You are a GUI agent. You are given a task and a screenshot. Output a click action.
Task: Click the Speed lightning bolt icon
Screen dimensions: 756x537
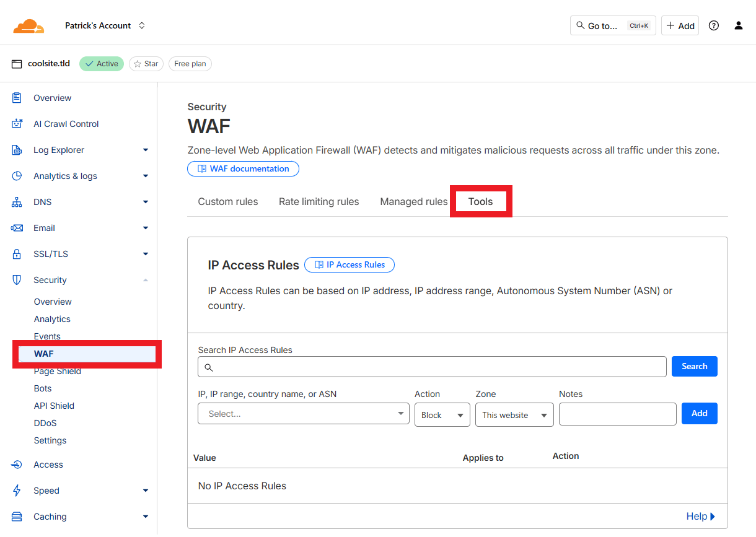pos(17,491)
